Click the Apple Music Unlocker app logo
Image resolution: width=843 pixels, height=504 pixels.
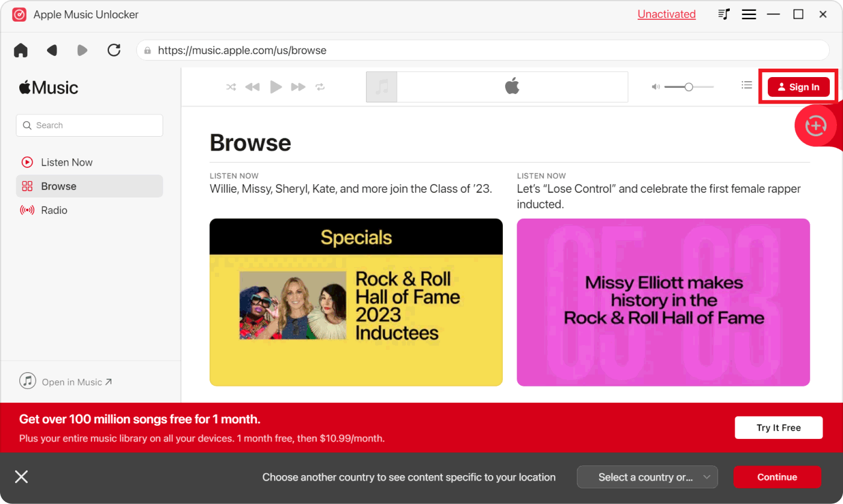pos(19,14)
